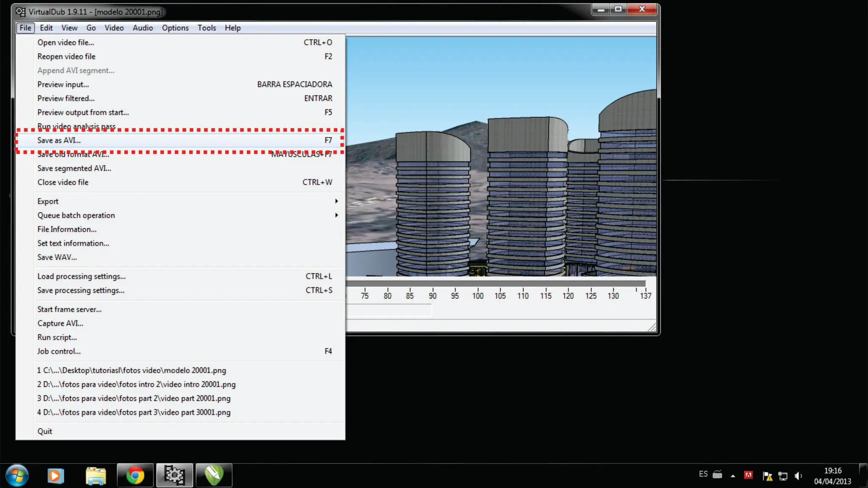Show hidden tray icons arrow

[x=733, y=476]
